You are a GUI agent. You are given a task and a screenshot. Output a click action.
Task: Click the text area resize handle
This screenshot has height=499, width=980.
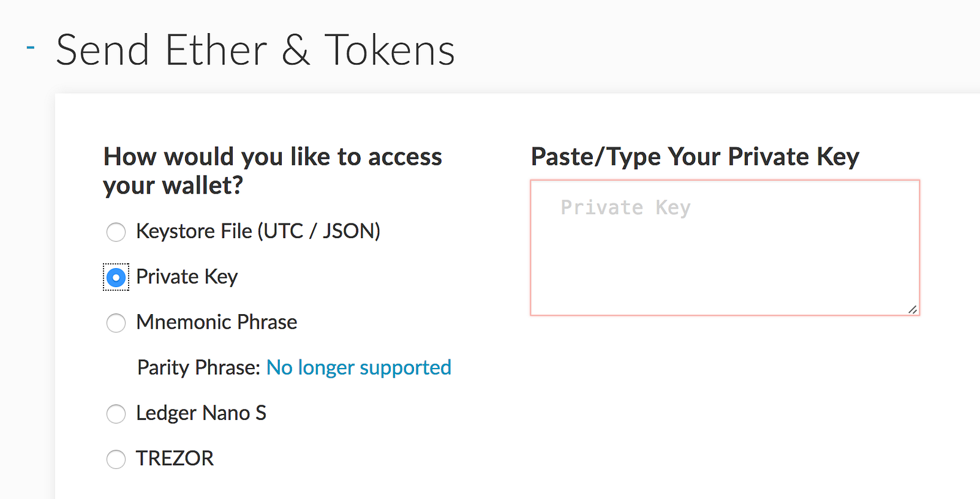coord(913,310)
